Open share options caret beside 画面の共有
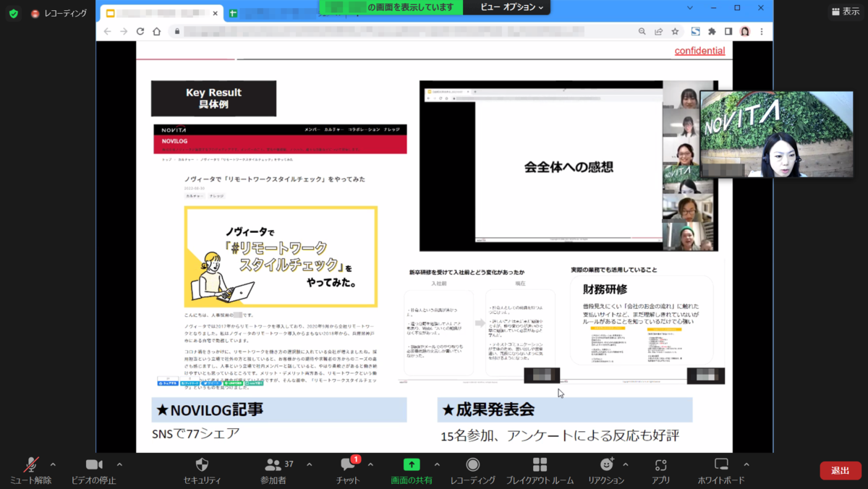The width and height of the screenshot is (868, 489). [437, 464]
